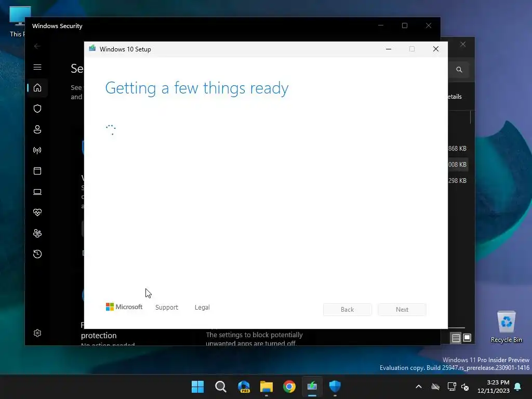Minimize the Windows 10 Setup window

(x=389, y=49)
